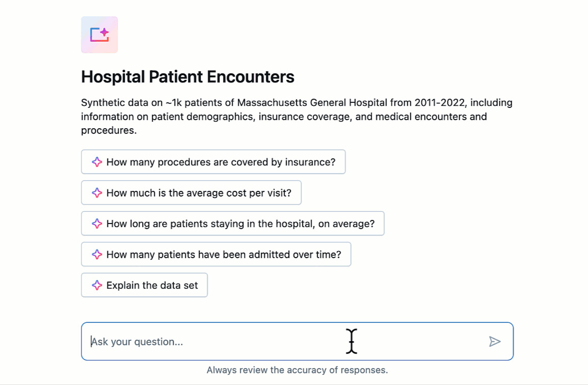
Task: Click sparkle icon beside insurance procedures question
Action: click(x=97, y=162)
